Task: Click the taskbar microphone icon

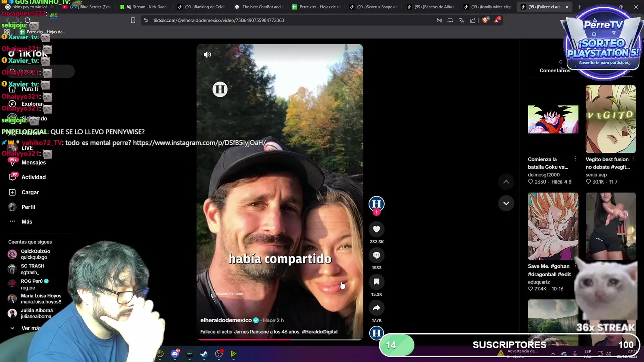Action: (575, 353)
